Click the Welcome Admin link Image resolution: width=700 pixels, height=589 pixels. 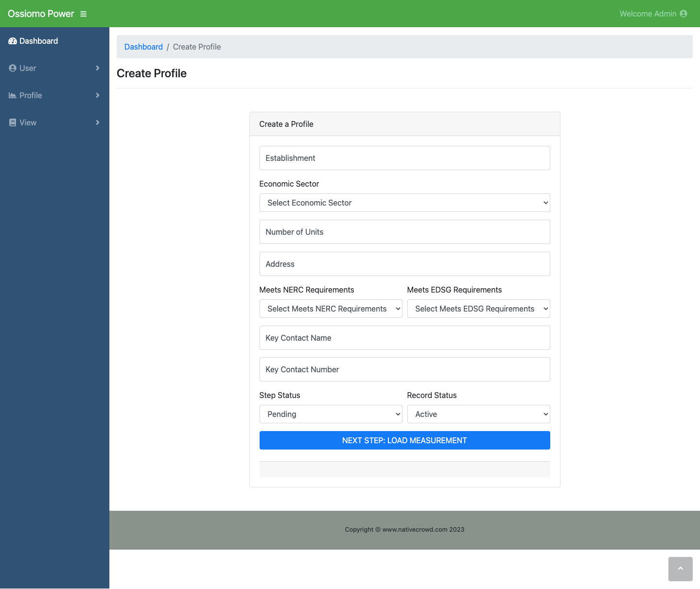click(653, 14)
